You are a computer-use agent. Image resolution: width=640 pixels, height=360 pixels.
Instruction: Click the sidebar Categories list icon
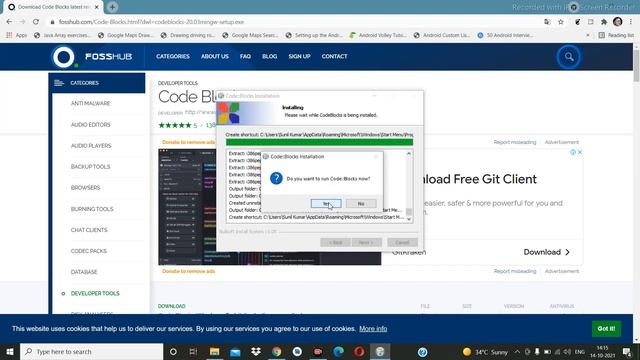tap(59, 83)
